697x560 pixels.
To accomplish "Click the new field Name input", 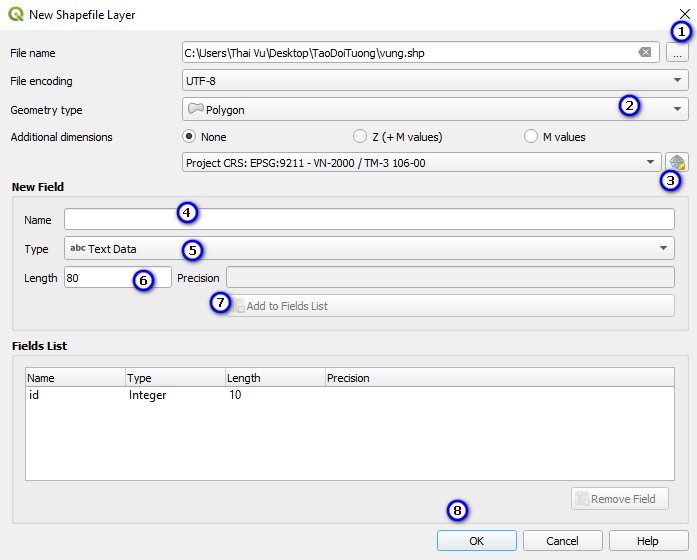I will coord(369,220).
